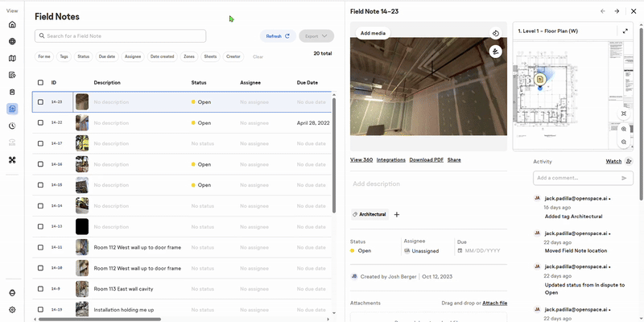Open the clipboard icon in the sidebar
Image resolution: width=644 pixels, height=322 pixels.
pyautogui.click(x=12, y=92)
